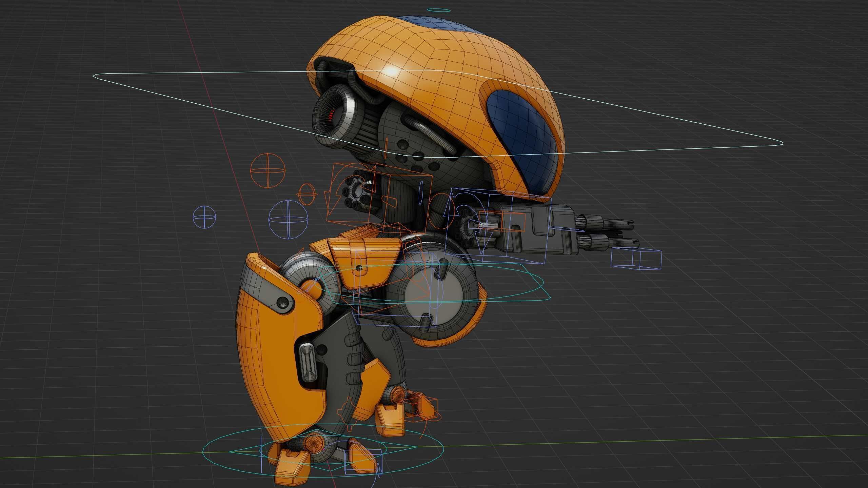Select the large blue sphere rig control

[289, 219]
